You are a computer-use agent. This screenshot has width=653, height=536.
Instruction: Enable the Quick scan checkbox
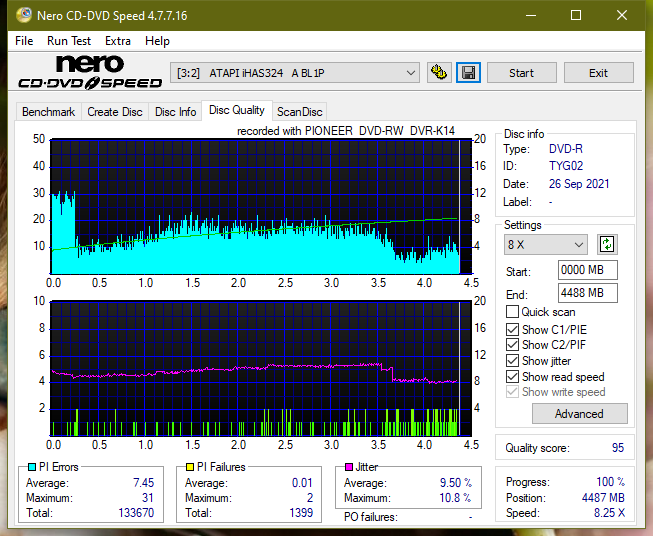coord(512,312)
